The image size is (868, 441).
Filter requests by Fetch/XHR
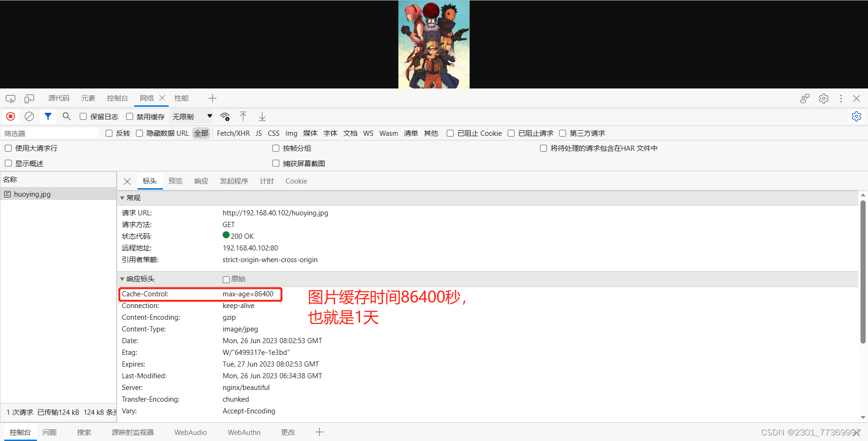(x=233, y=133)
